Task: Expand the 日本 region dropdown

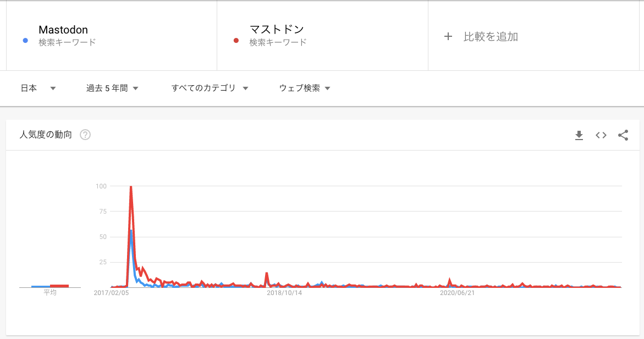Action: point(38,88)
